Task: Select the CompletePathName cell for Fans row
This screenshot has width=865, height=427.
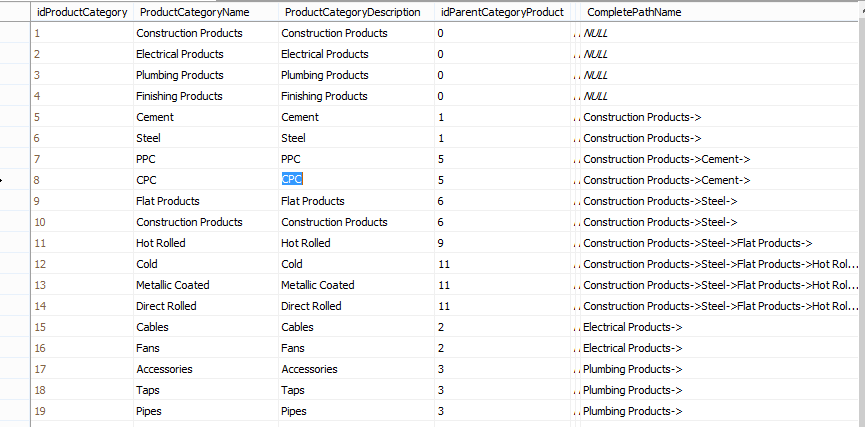Action: (633, 348)
